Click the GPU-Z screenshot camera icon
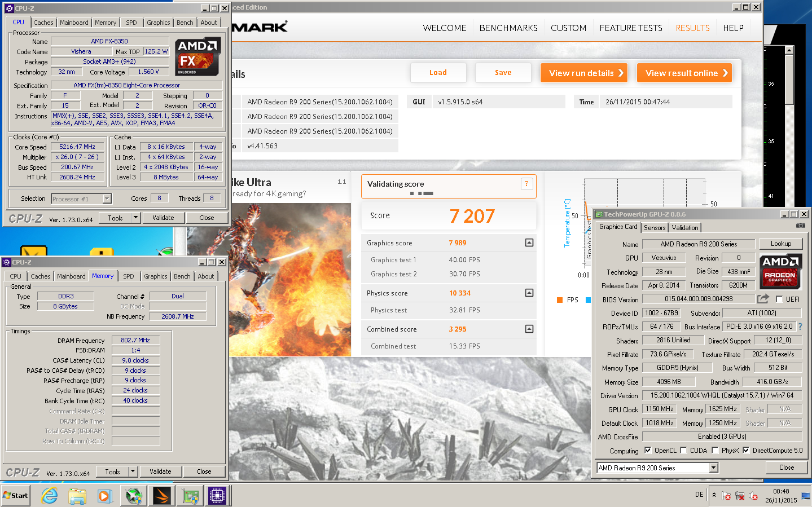 [800, 225]
